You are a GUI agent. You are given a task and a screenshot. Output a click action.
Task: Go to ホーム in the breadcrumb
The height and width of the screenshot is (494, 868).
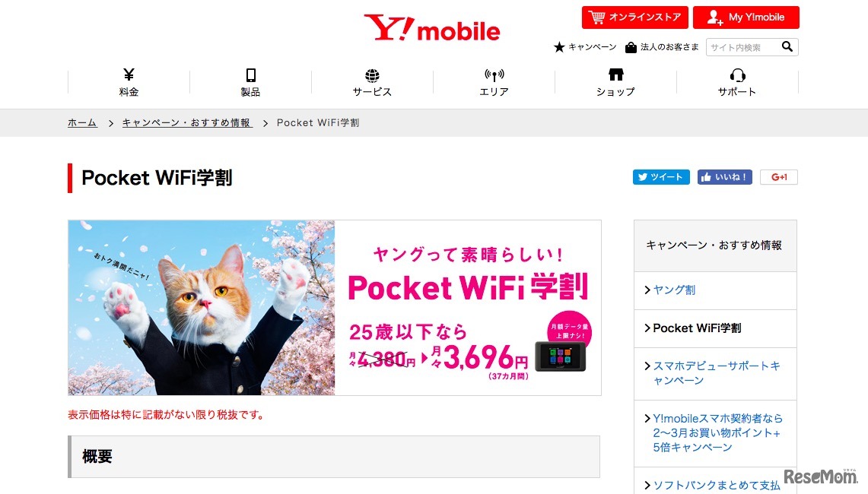[82, 123]
